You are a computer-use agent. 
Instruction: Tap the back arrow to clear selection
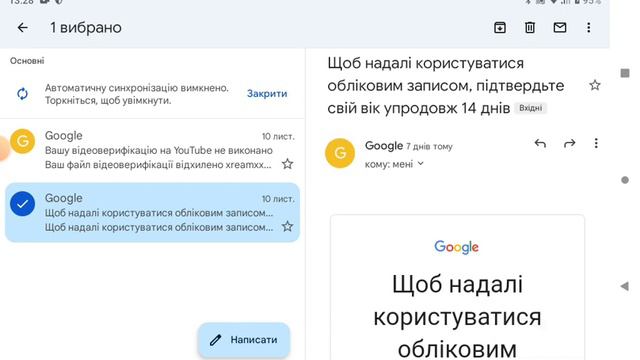(x=22, y=28)
